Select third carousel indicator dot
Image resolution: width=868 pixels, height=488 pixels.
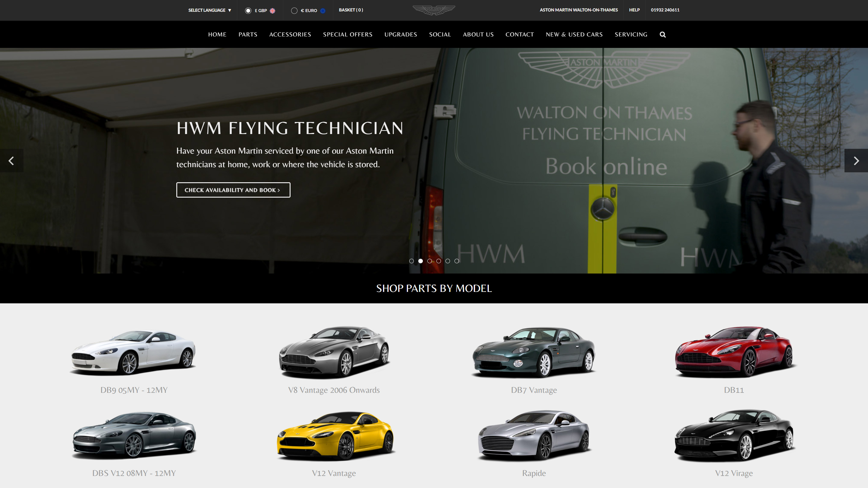(x=429, y=261)
